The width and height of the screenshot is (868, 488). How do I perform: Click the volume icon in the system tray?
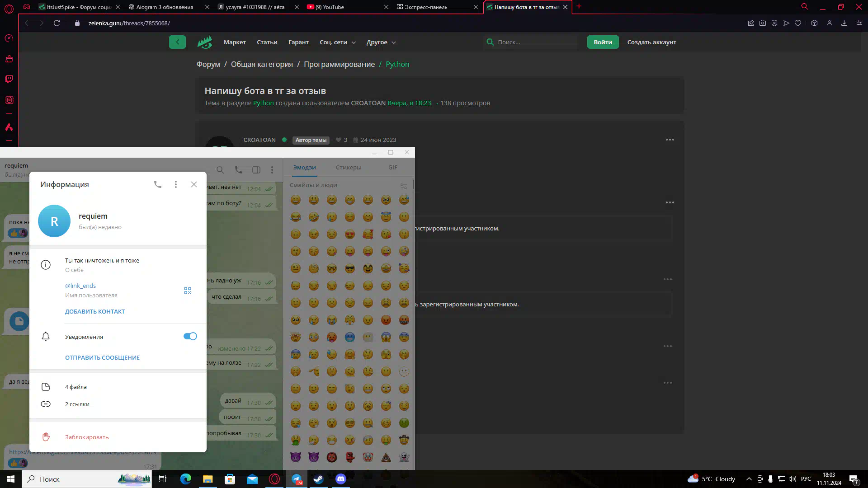[x=793, y=479]
